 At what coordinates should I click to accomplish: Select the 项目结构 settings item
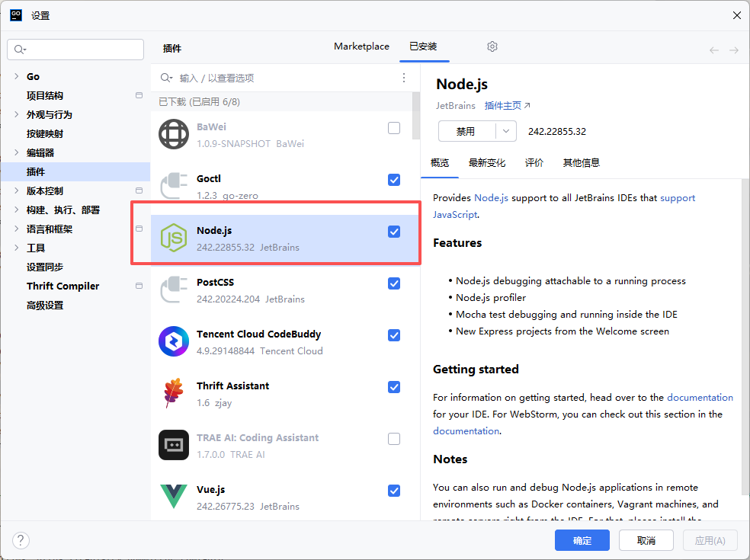click(x=45, y=95)
